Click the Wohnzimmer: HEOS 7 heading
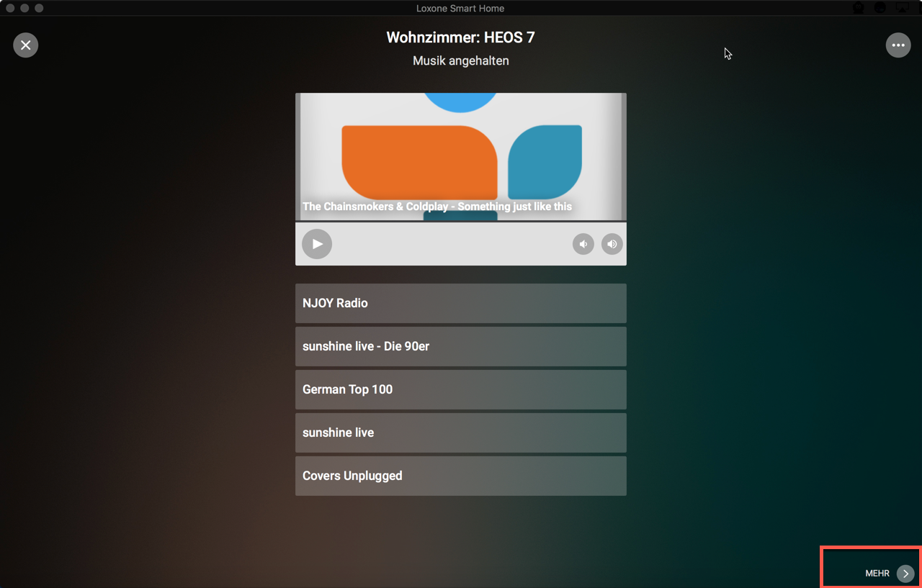 (x=461, y=37)
